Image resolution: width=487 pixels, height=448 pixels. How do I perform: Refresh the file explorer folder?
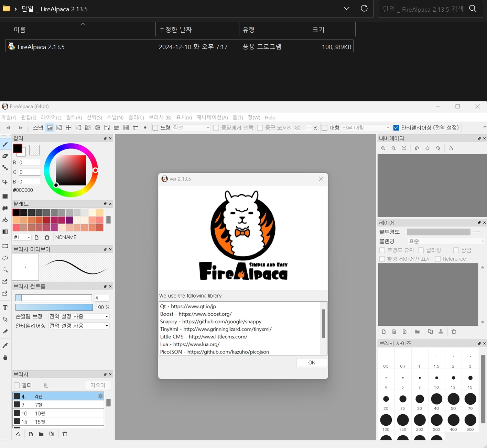point(364,8)
